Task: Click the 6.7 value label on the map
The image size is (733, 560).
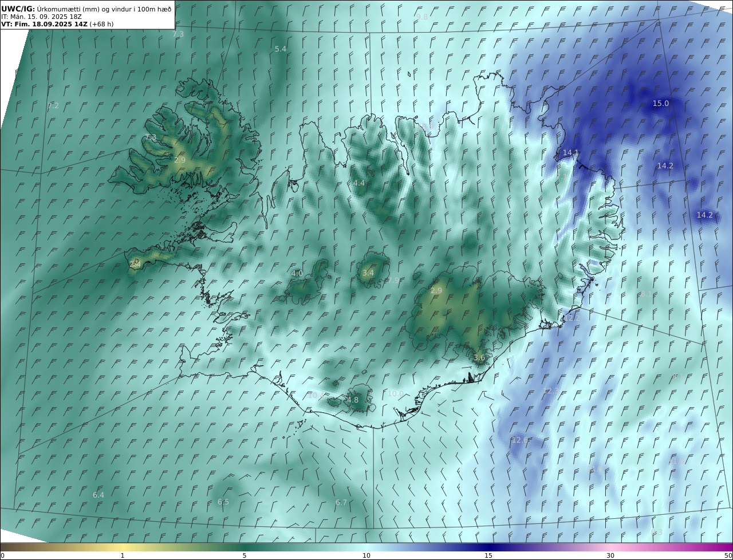Action: point(341,503)
